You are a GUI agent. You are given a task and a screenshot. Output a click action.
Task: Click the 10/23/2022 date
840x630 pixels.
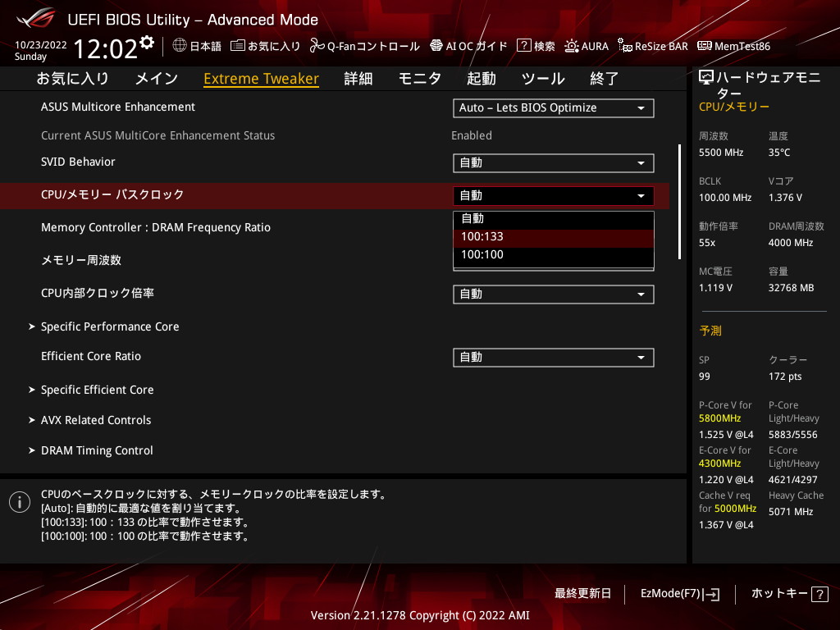coord(41,45)
